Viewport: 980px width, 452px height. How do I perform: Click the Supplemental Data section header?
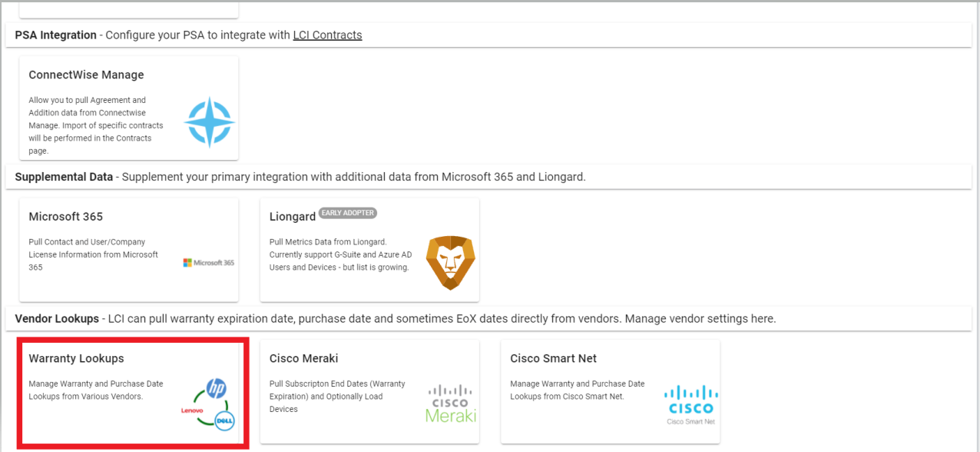(x=64, y=177)
